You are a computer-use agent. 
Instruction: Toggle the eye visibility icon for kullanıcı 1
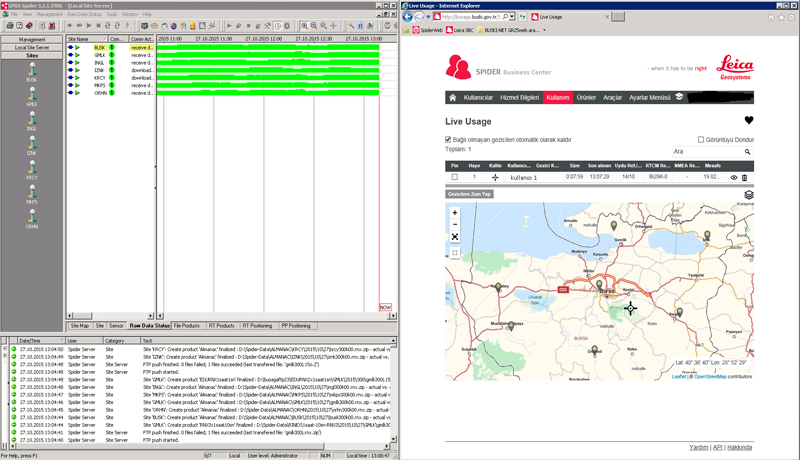(x=734, y=177)
